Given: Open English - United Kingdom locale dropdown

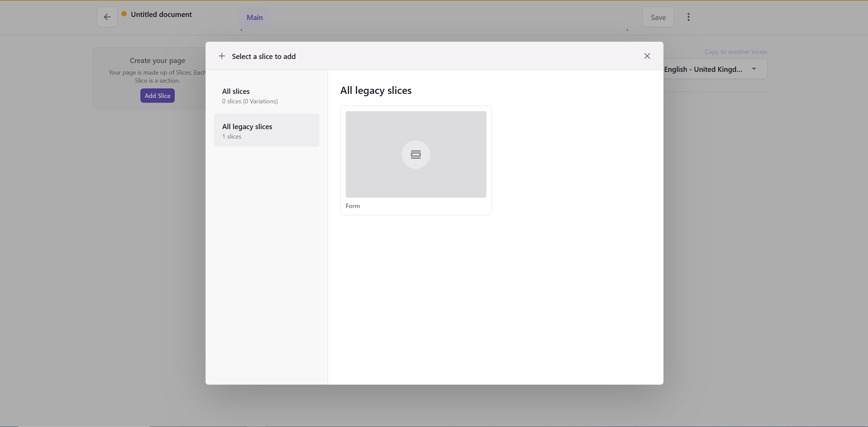Looking at the screenshot, I should [x=703, y=69].
